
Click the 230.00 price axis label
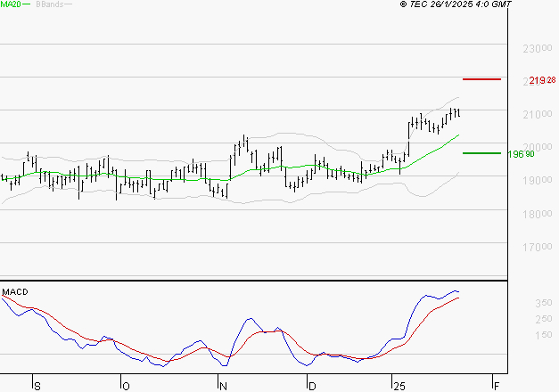pyautogui.click(x=538, y=48)
